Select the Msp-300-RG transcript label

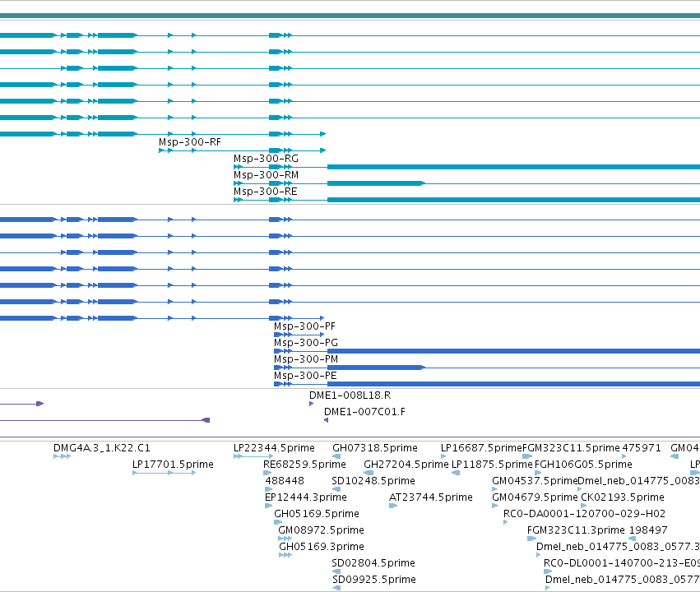coord(266,159)
